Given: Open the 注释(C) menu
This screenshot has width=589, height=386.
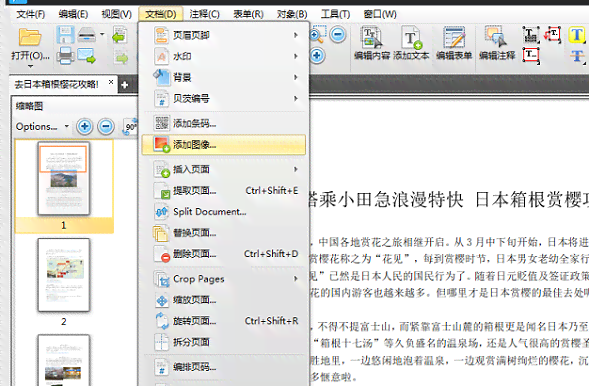Looking at the screenshot, I should pos(204,14).
